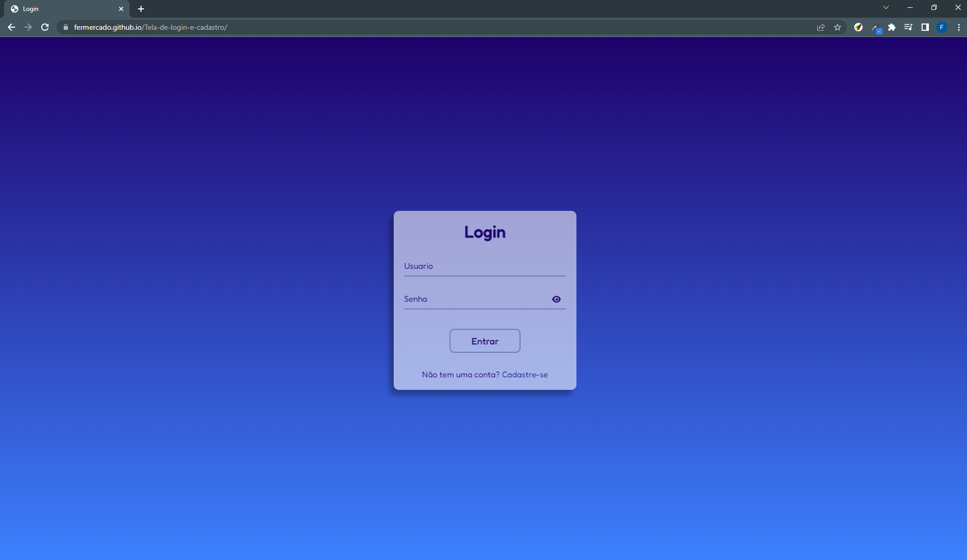The image size is (967, 560).
Task: Click the site security lock icon
Action: pyautogui.click(x=65, y=27)
